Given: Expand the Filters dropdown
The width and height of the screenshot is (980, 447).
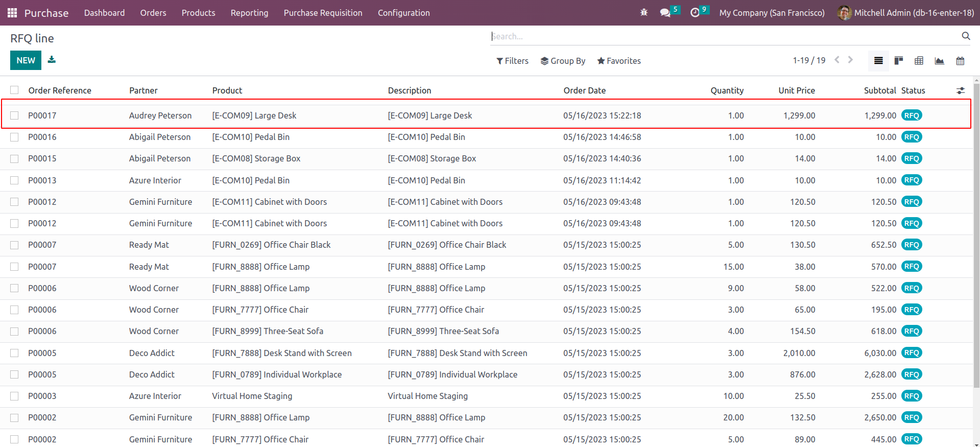Looking at the screenshot, I should point(512,61).
